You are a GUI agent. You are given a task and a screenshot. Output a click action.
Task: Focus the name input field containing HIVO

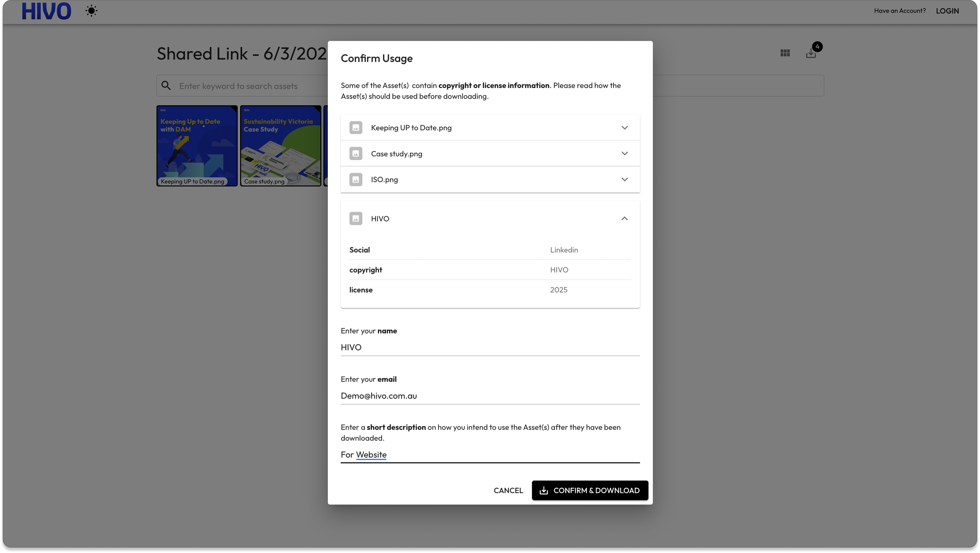point(490,347)
